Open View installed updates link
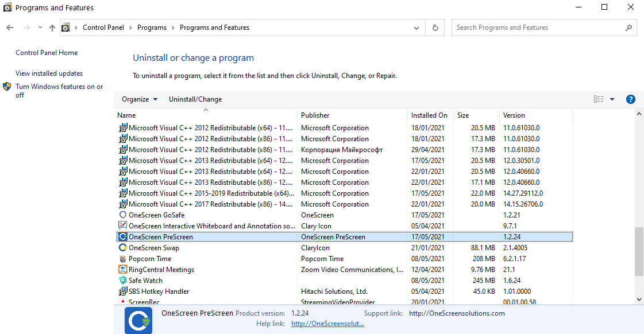 coord(49,73)
